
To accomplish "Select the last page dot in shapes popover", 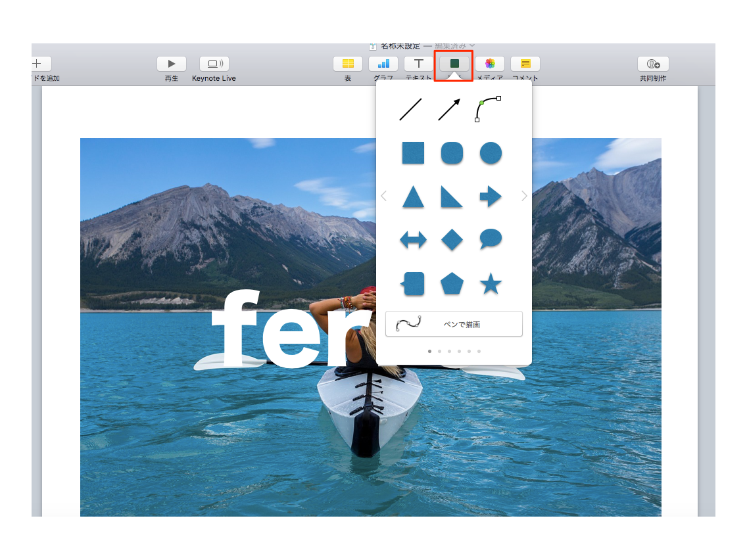I will (x=479, y=352).
